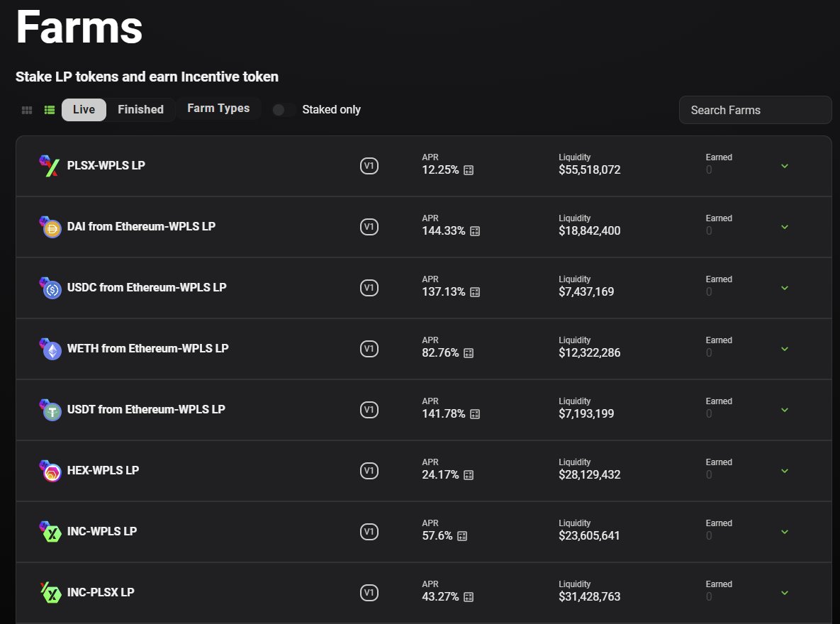Viewport: 840px width, 624px height.
Task: Open APR calculator for USDC from Ethereum-WPLS LP
Action: pos(475,292)
